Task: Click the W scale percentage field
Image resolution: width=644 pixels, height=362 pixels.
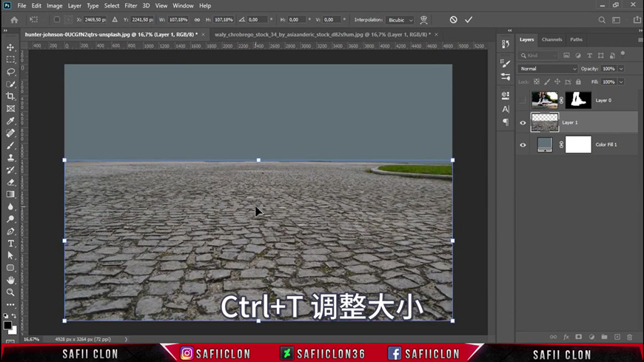Action: (178, 20)
